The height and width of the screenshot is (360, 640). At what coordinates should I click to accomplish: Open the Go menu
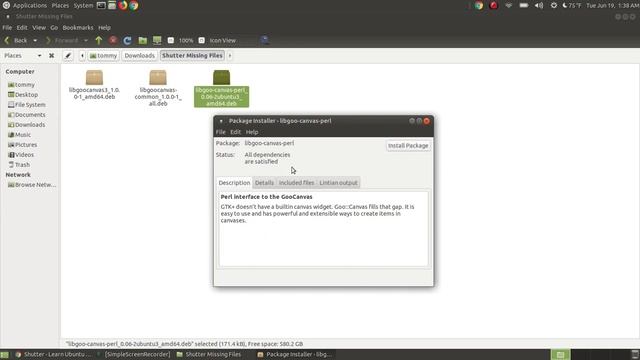click(x=54, y=27)
